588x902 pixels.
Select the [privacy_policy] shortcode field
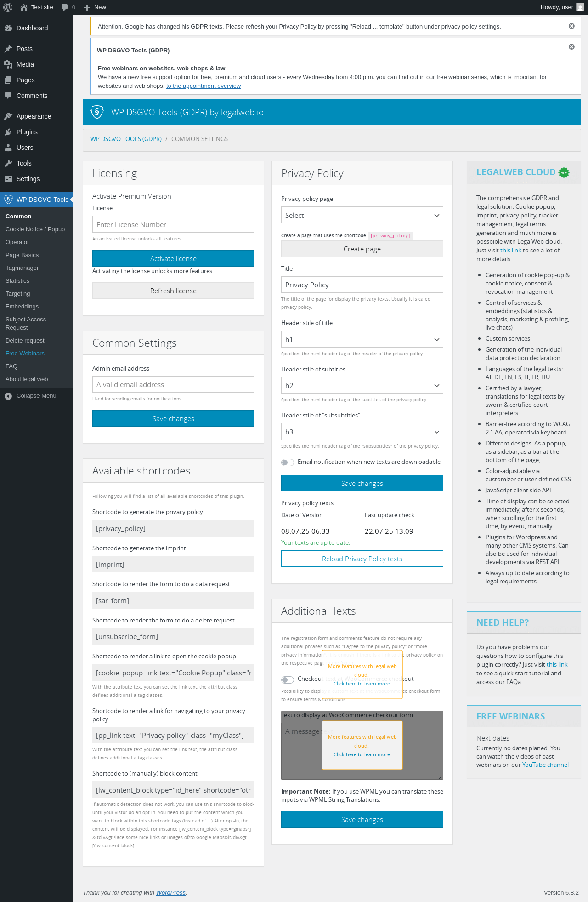tap(173, 528)
